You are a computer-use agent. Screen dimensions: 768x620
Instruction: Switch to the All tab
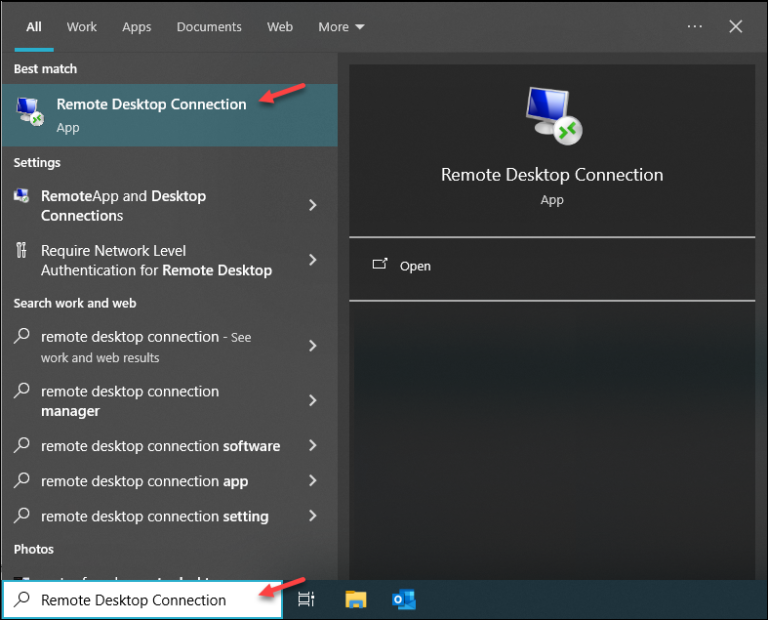point(34,27)
